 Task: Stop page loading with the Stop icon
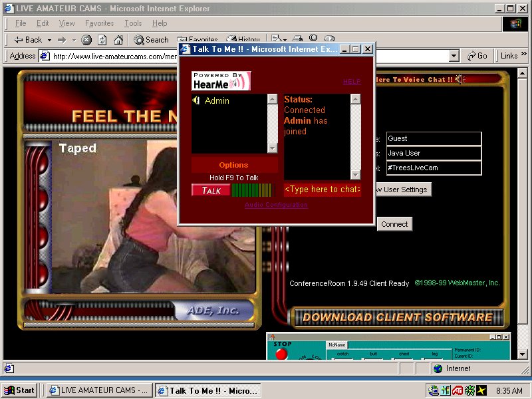tap(86, 40)
